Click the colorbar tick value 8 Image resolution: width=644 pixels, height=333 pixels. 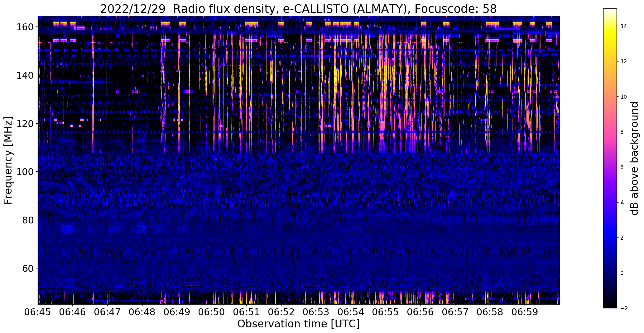tap(622, 132)
